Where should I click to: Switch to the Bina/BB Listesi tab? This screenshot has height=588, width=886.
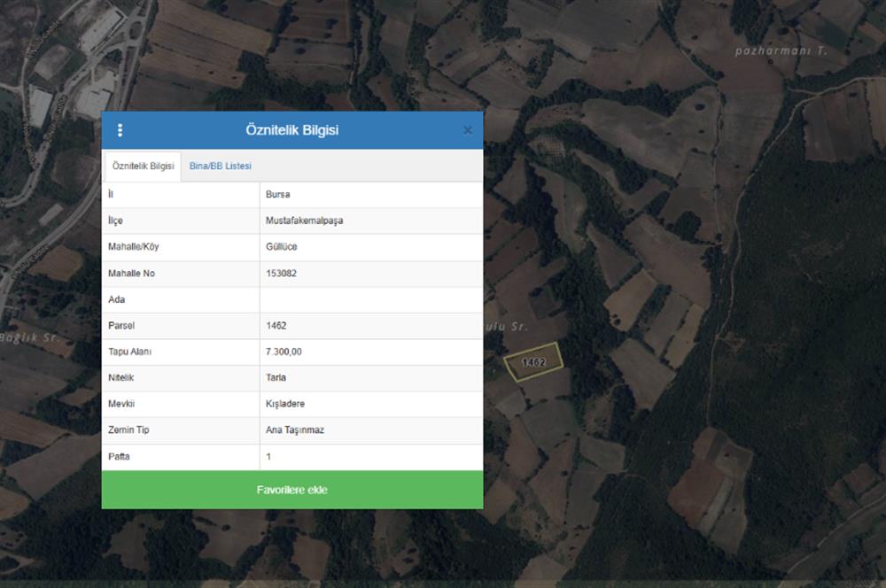[x=221, y=166]
